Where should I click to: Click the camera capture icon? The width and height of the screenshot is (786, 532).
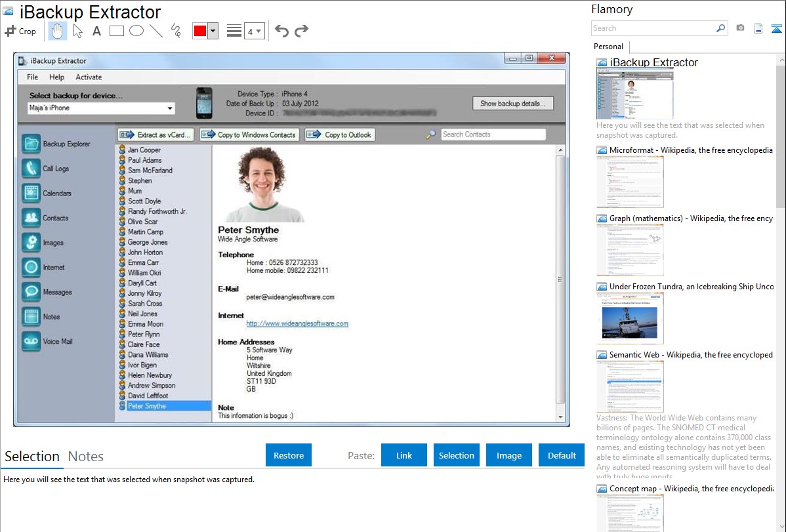point(740,28)
